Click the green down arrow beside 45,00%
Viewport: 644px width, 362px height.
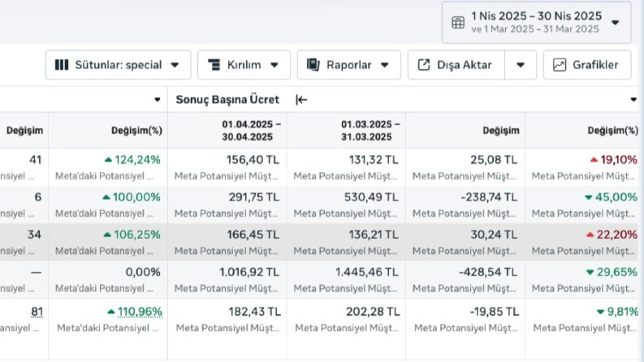[589, 197]
